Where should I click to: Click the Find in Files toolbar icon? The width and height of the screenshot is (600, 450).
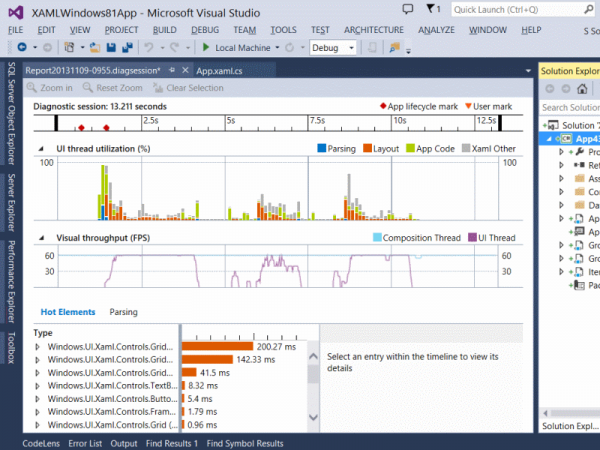click(x=395, y=47)
